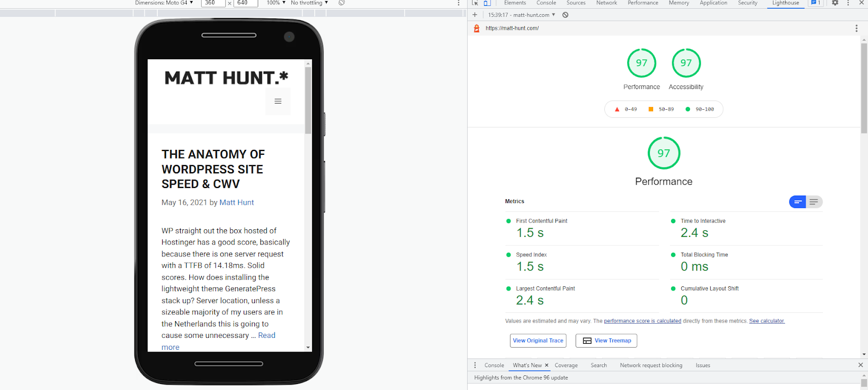Click the issues counter badge
Viewport: 868px width, 390px height.
815,3
